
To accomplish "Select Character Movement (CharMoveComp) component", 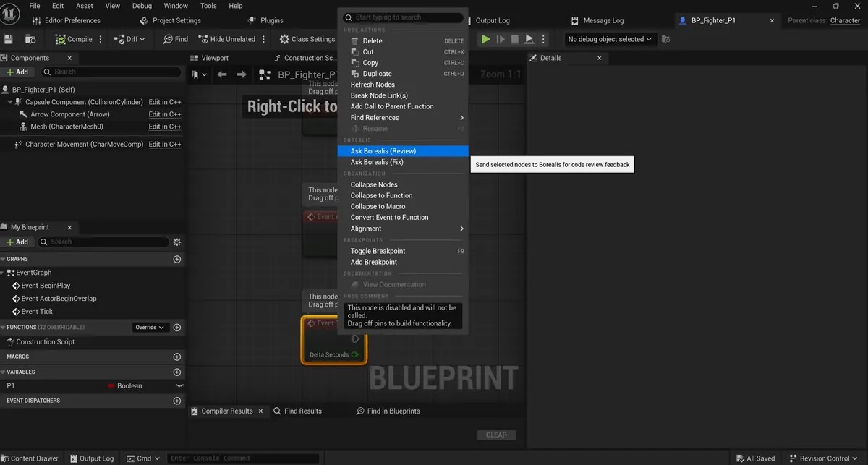I will coord(84,145).
